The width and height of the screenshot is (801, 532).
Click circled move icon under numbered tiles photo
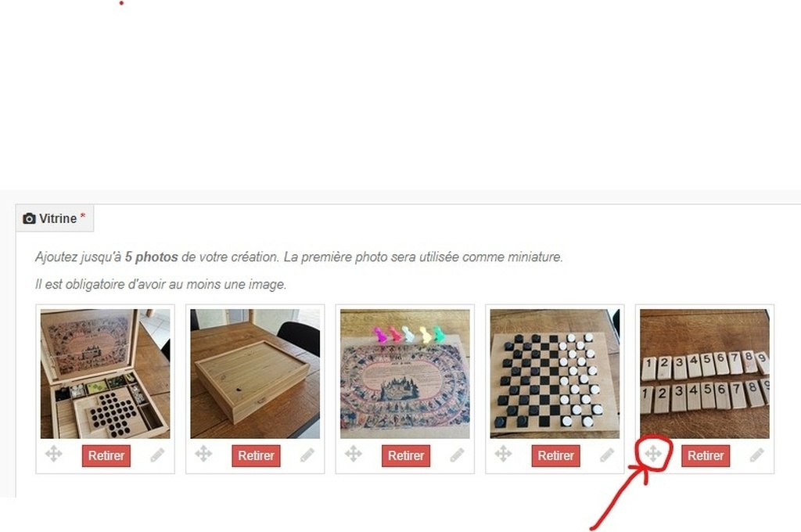[653, 453]
